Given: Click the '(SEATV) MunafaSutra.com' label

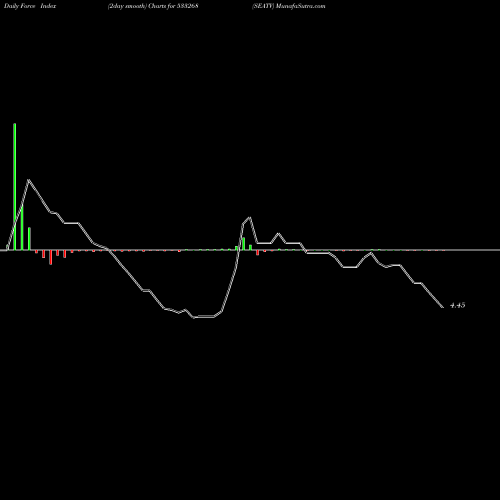Looking at the screenshot, I should [289, 6].
